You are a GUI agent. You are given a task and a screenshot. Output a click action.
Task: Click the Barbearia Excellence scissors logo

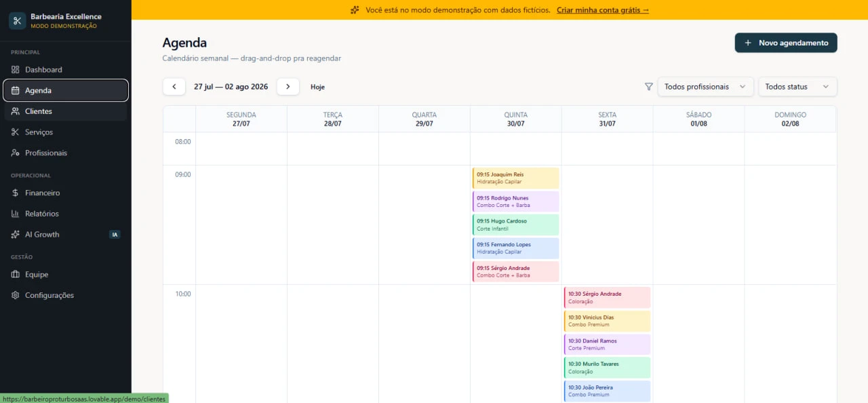[x=17, y=20]
